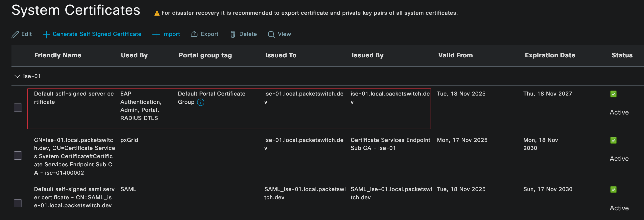Click the green Active status icon for SAML certificate
The image size is (644, 220).
613,190
